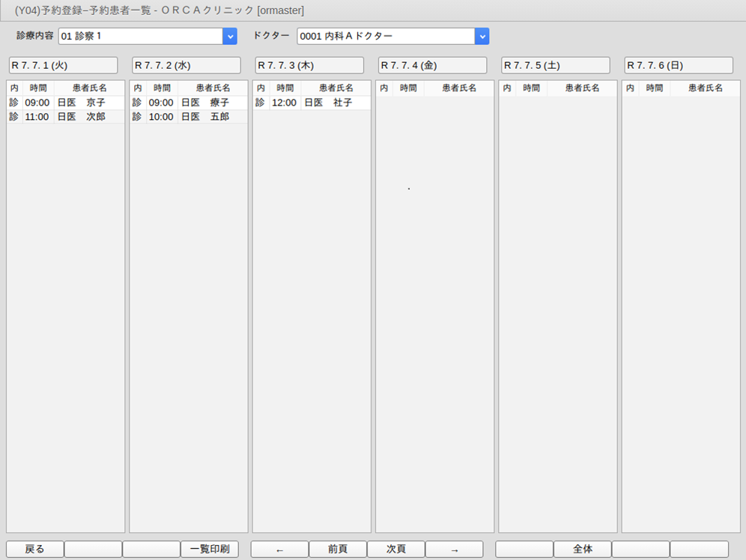Select the R 7.7.6 (日) date header
The height and width of the screenshot is (560, 746).
(x=679, y=65)
